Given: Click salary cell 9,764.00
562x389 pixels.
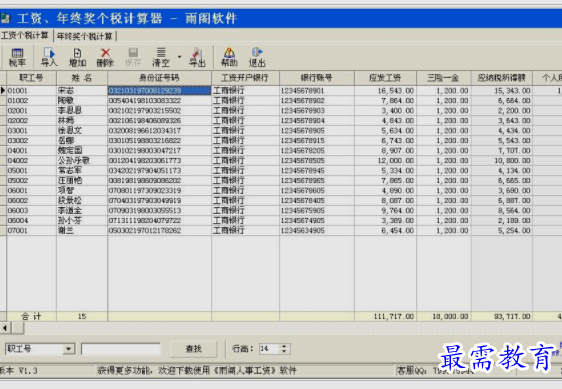Looking at the screenshot, I should click(385, 210).
